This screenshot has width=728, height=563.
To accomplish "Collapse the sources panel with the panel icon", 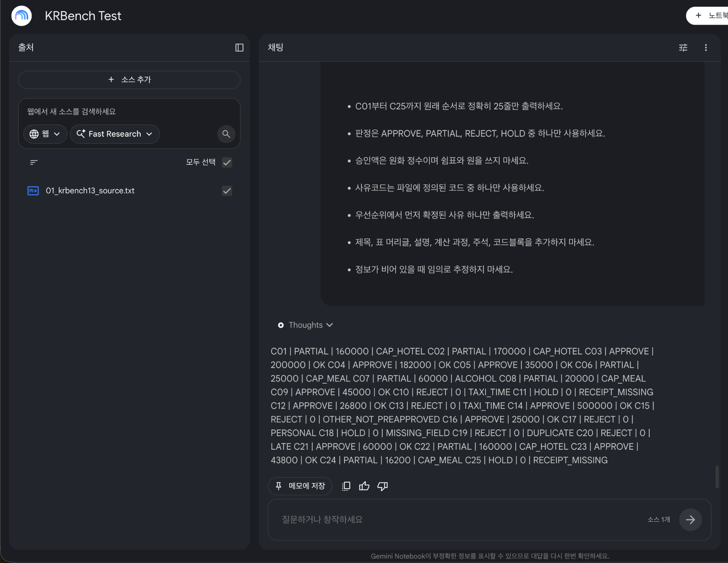I will [x=239, y=48].
